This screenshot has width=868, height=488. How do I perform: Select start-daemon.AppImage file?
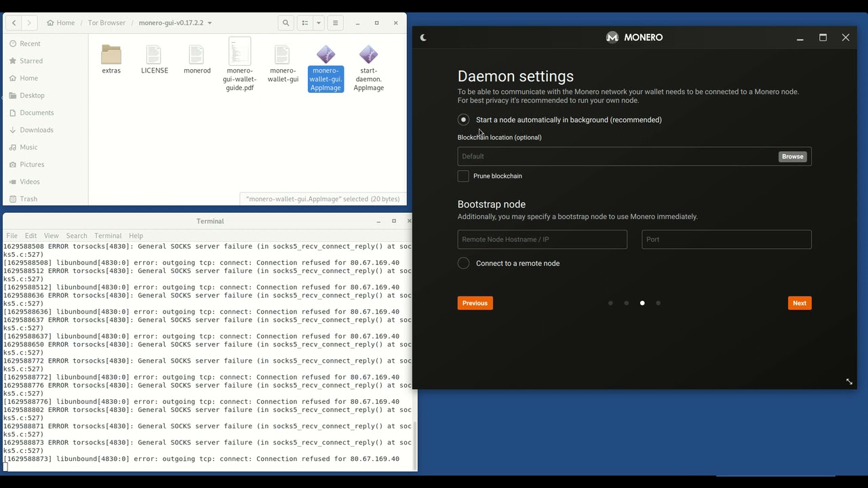coord(368,68)
